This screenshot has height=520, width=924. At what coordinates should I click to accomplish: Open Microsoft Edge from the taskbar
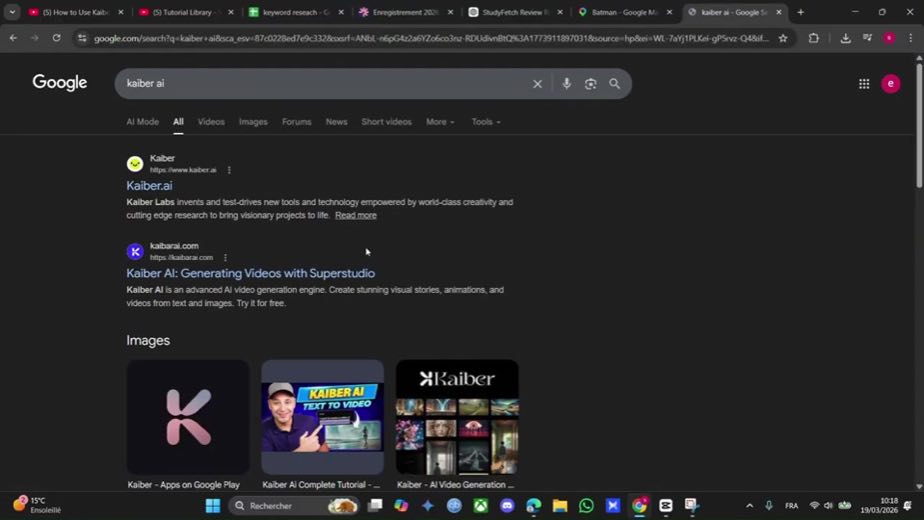[533, 505]
